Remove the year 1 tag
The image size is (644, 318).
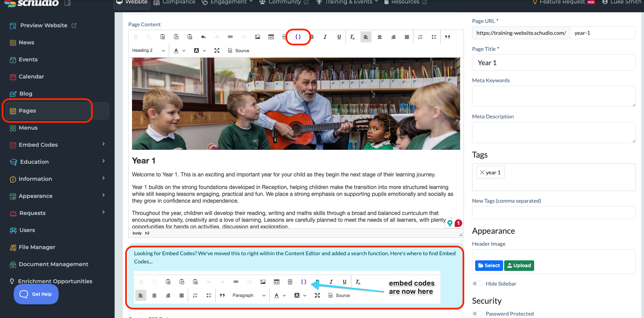tap(482, 172)
